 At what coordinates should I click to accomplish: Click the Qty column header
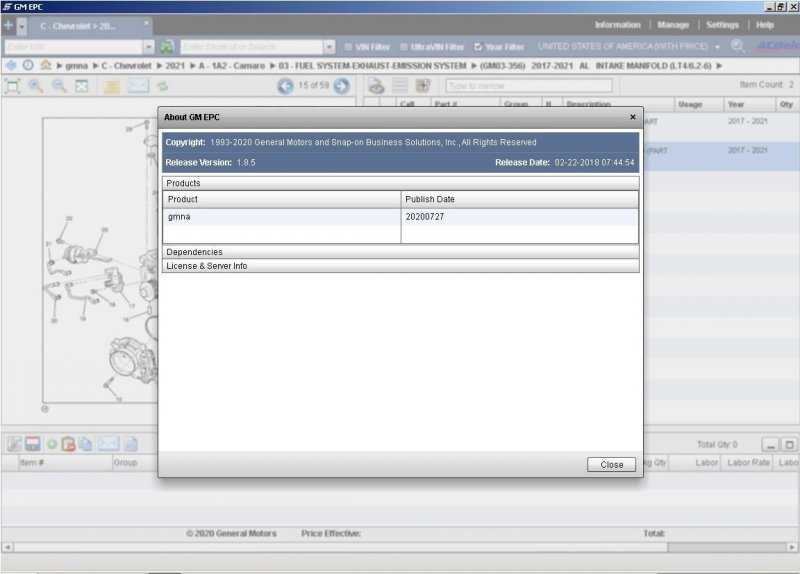(786, 104)
